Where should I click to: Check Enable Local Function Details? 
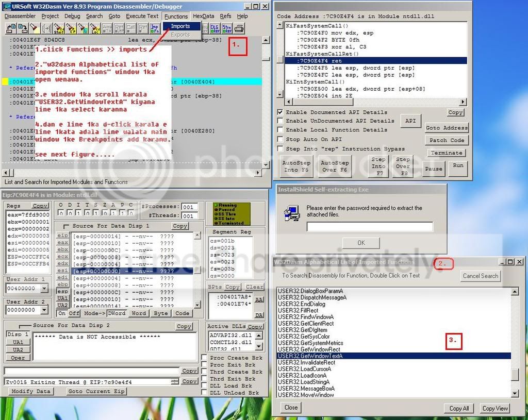pyautogui.click(x=280, y=129)
